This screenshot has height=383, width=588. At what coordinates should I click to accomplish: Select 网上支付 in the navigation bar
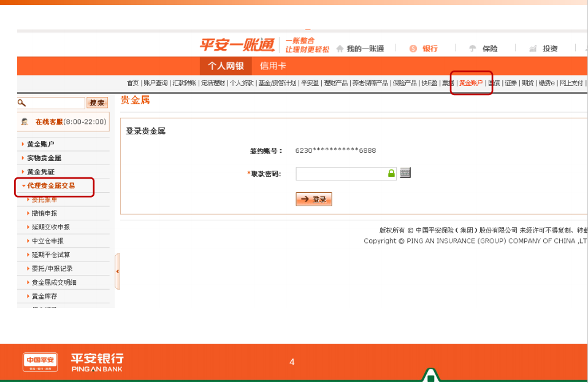(x=571, y=83)
